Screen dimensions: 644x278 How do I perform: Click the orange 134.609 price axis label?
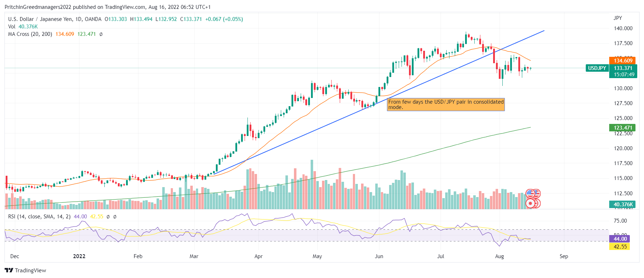tap(623, 61)
